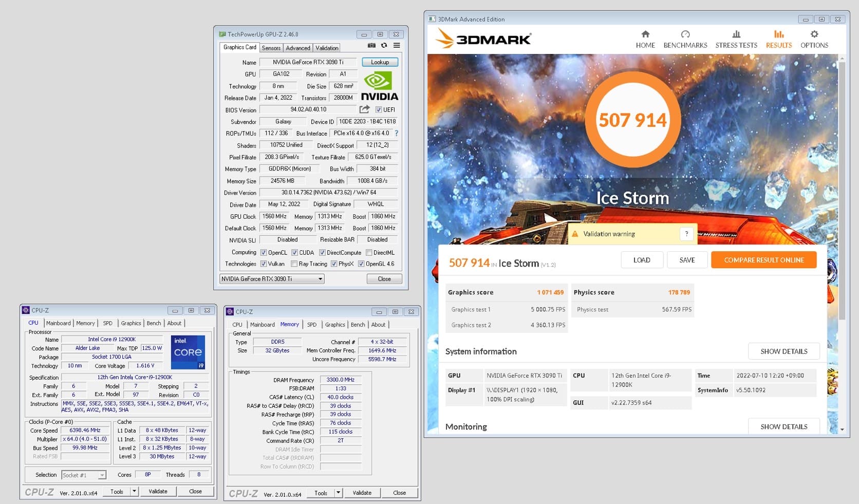Switch to the Sensors tab in GPU-Z

coord(271,48)
